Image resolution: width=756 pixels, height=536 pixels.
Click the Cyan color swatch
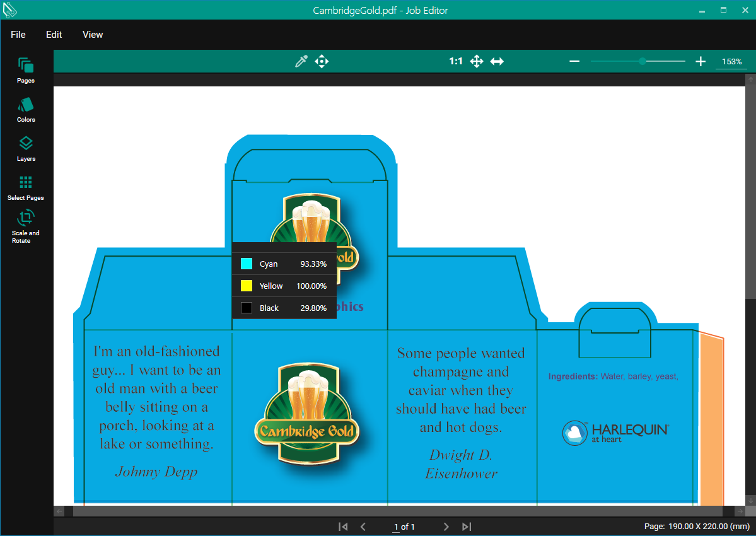(247, 264)
